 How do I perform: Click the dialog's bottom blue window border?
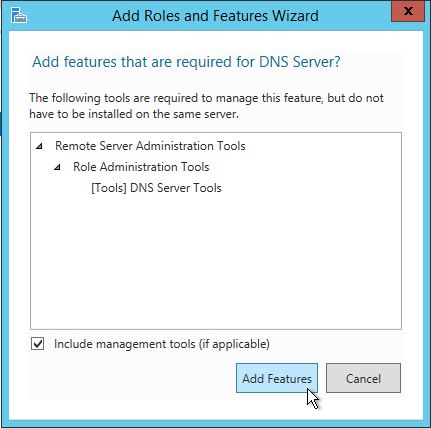tap(215, 423)
